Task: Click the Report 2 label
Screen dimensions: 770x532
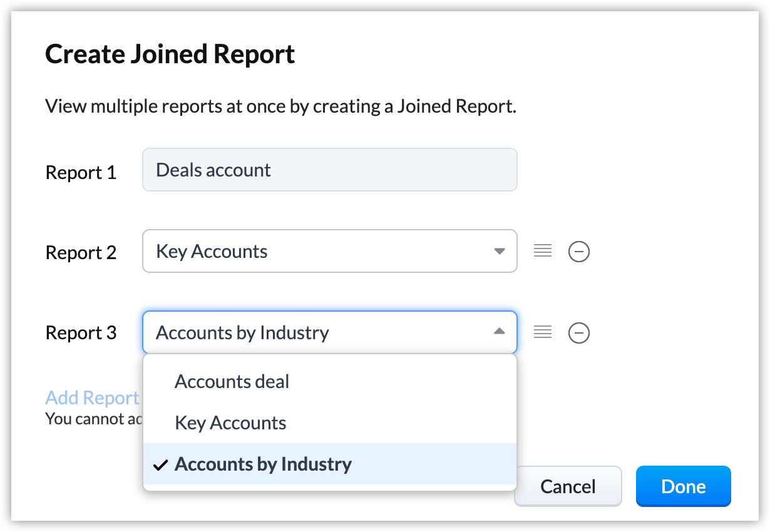Action: coord(81,253)
